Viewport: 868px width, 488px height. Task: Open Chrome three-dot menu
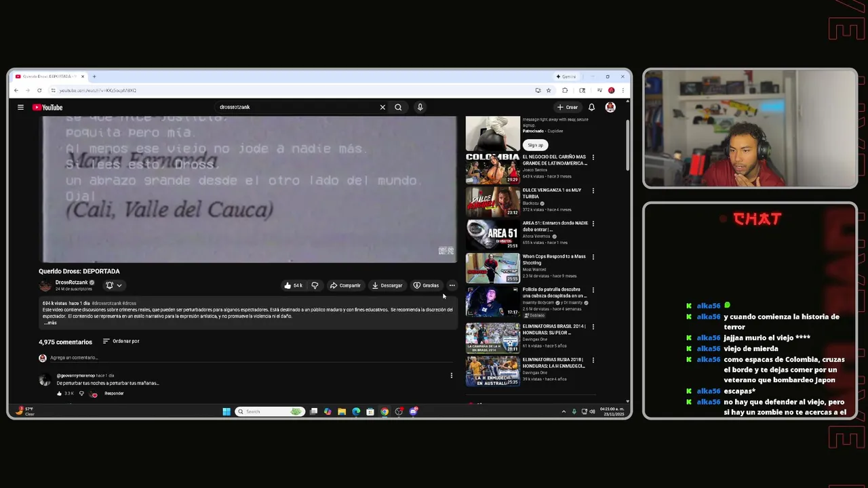pos(623,90)
